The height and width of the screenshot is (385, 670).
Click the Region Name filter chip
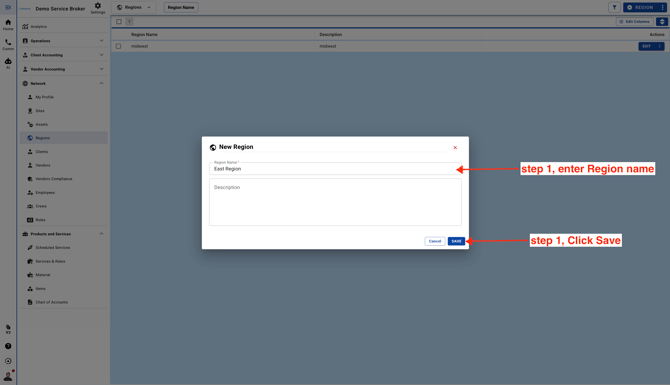[181, 7]
